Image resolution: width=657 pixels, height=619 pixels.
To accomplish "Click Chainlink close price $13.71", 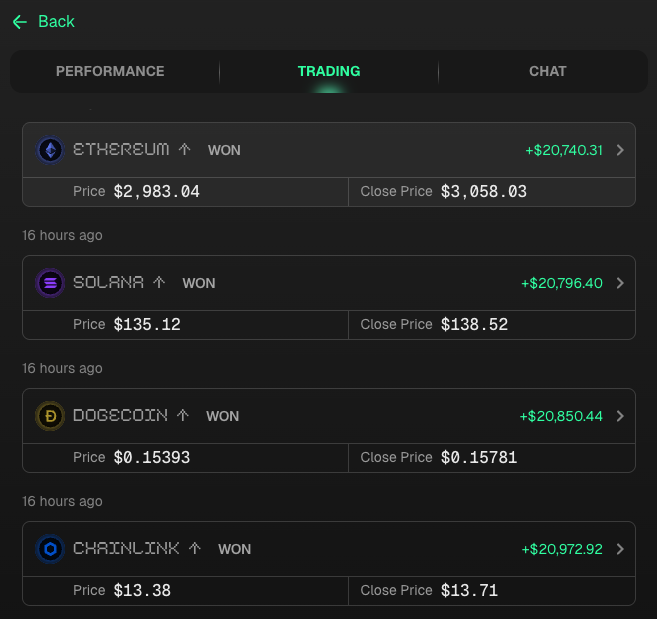I will coord(469,590).
